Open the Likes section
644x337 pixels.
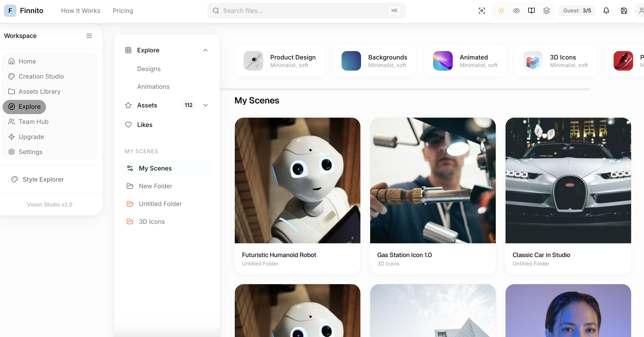[x=144, y=125]
